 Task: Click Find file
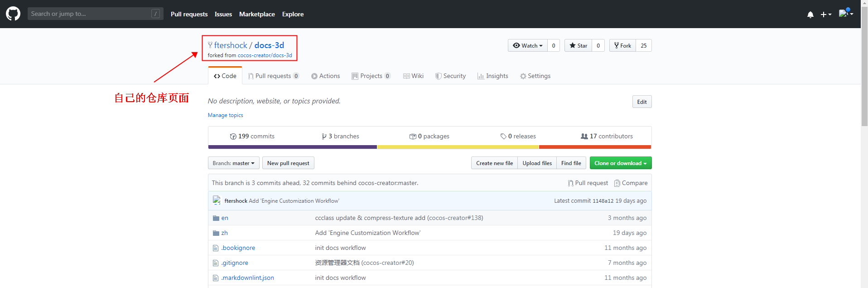coord(571,163)
